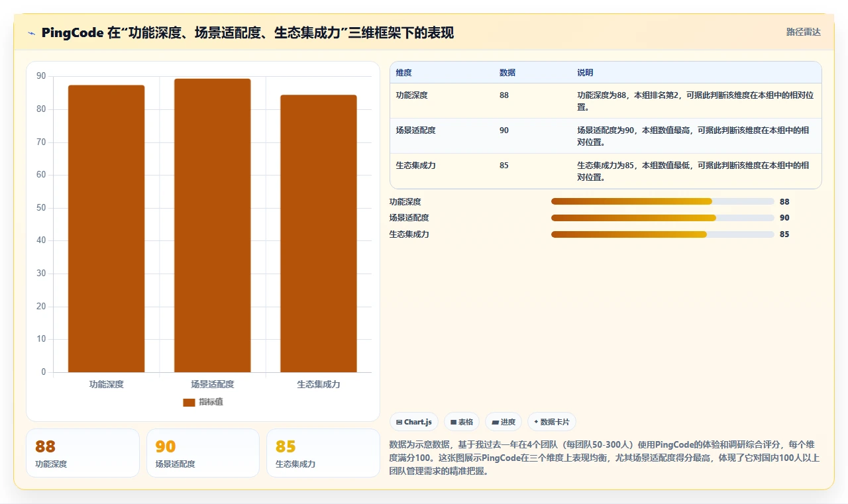Click the 50 y-axis tick label
848x504 pixels.
click(41, 208)
